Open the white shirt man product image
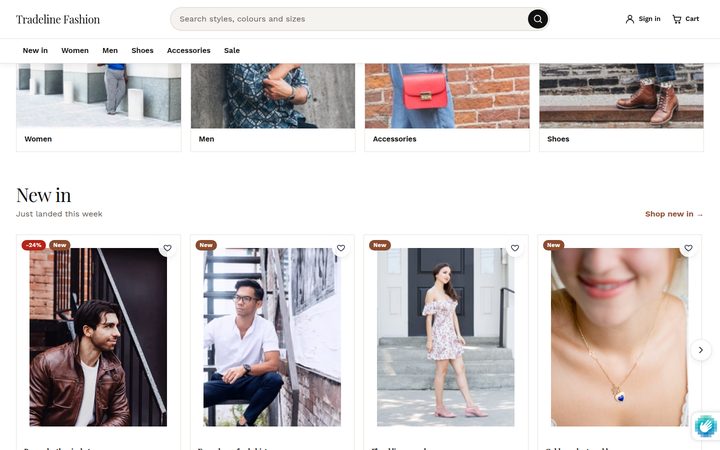 pos(272,337)
